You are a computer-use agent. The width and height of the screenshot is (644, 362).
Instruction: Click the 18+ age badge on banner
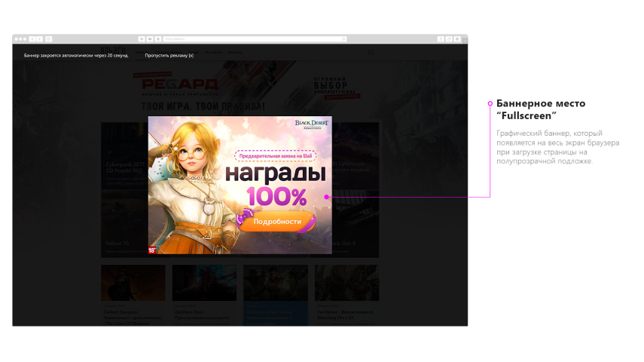pos(152,250)
